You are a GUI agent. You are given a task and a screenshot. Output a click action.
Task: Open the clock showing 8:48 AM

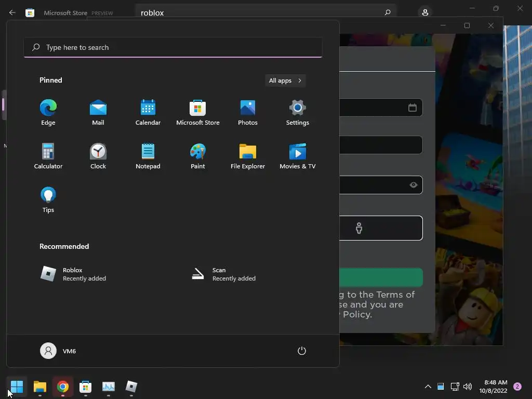[493, 387]
